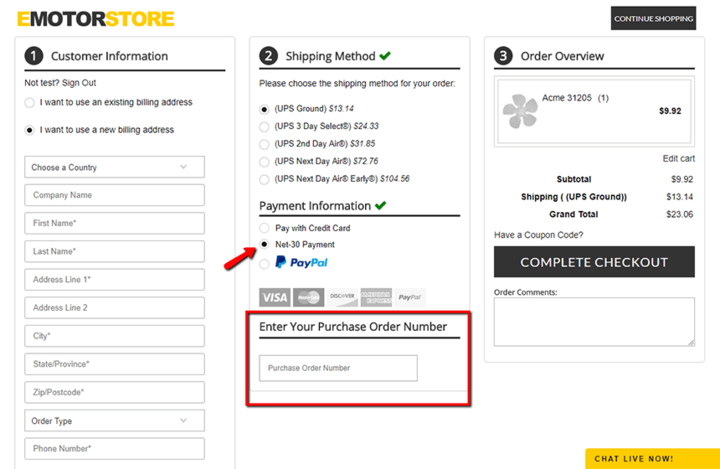Viewport: 720px width, 469px height.
Task: Click the Shipping $13.14 amount in overview
Action: (x=680, y=197)
